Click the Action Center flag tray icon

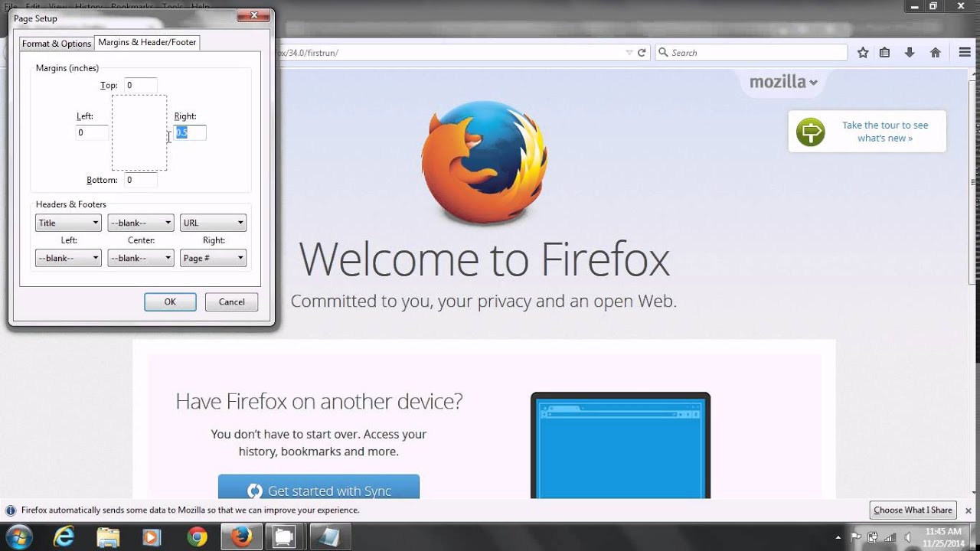(x=856, y=537)
